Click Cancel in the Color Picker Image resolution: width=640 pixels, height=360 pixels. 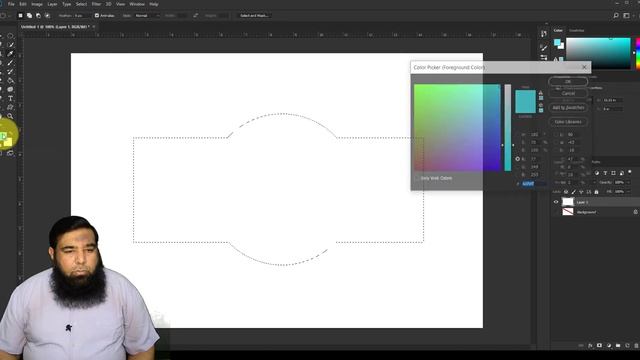click(568, 93)
